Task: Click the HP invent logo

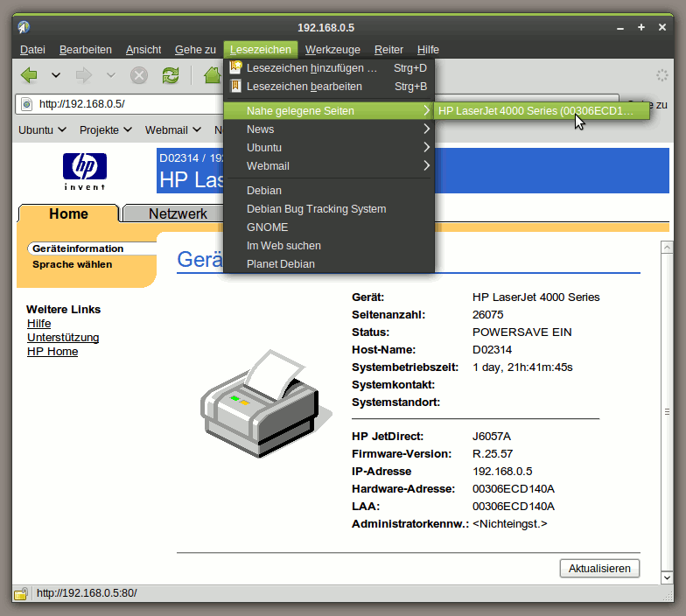Action: 84,171
